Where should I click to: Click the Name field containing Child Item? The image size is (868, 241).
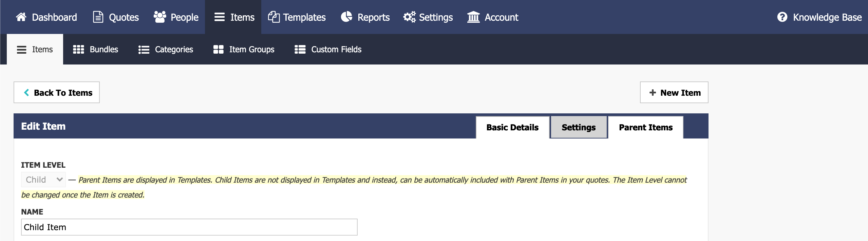[189, 227]
